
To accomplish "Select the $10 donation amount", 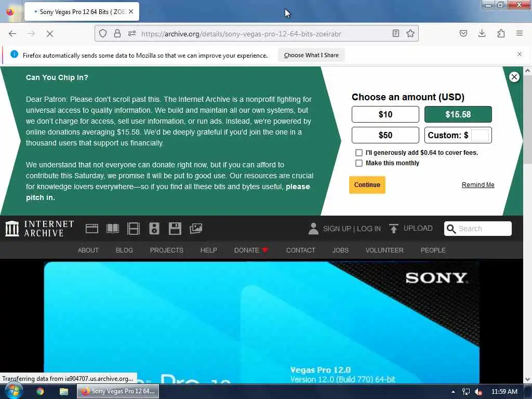I will (385, 114).
